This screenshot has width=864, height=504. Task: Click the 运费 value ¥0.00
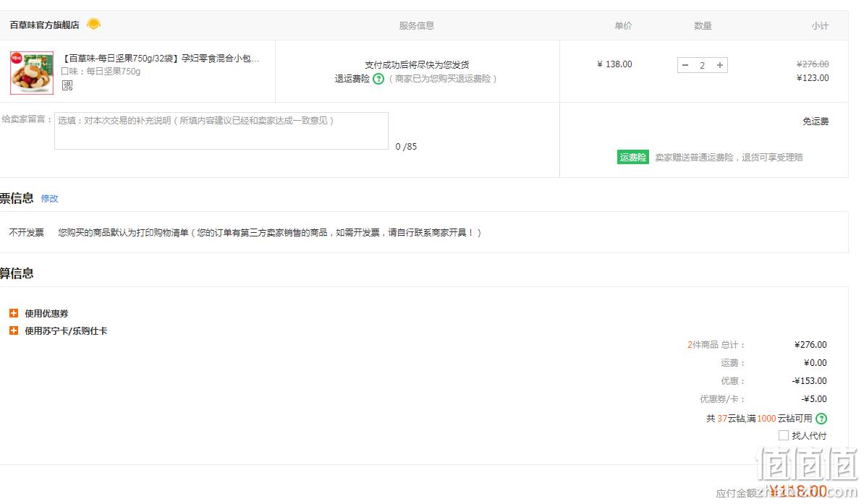(x=816, y=363)
